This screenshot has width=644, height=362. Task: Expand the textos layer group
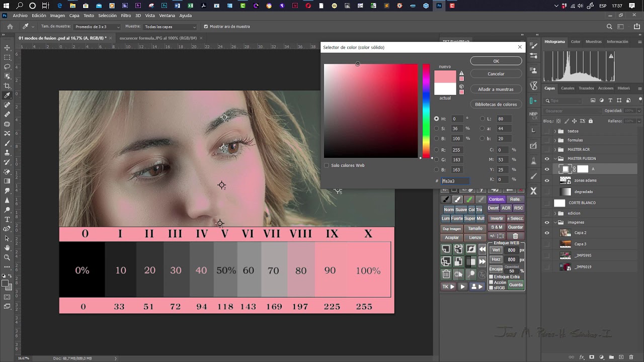pos(555,131)
